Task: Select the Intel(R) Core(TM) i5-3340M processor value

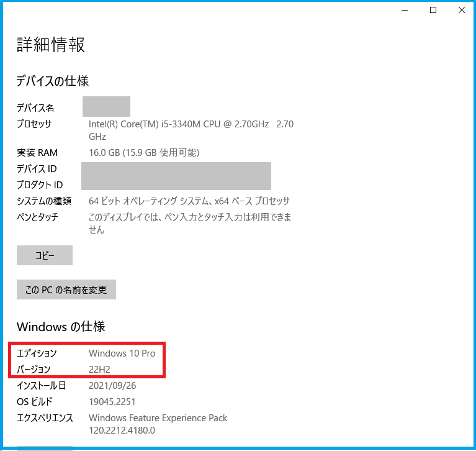Action: (191, 130)
